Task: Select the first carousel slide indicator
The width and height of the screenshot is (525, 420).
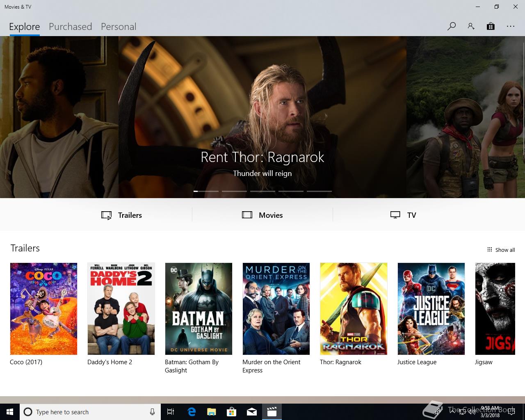Action: tap(206, 191)
